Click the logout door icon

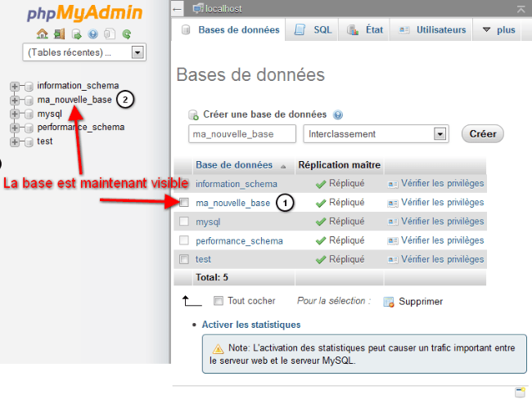tap(60, 34)
